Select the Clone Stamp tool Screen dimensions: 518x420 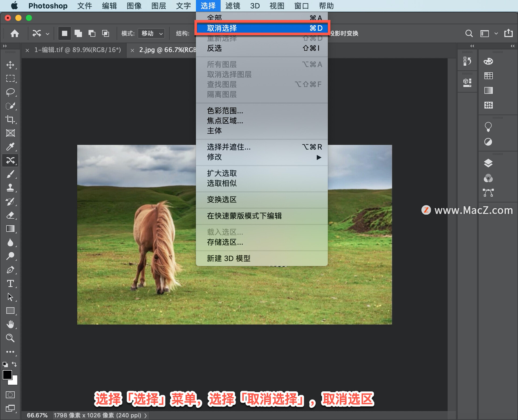[x=10, y=188]
